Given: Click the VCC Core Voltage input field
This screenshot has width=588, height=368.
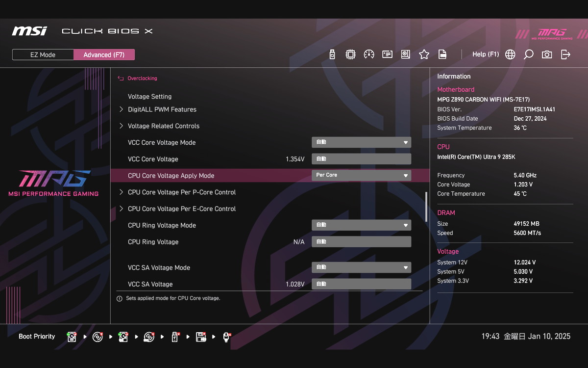Looking at the screenshot, I should (362, 159).
